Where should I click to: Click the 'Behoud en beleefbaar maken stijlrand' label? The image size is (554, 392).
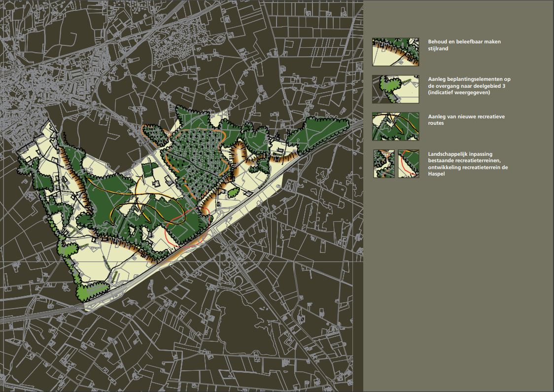(x=464, y=45)
